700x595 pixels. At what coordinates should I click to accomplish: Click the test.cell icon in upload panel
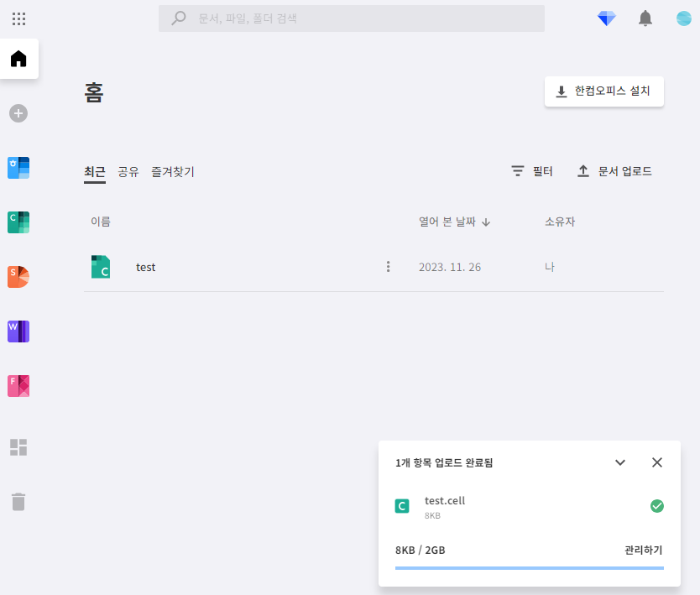click(402, 506)
